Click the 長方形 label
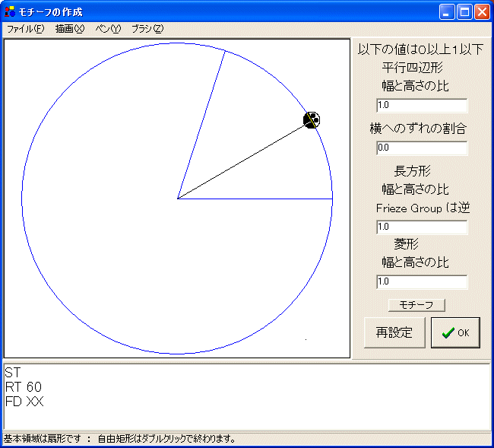This screenshot has width=494, height=448. (x=413, y=171)
